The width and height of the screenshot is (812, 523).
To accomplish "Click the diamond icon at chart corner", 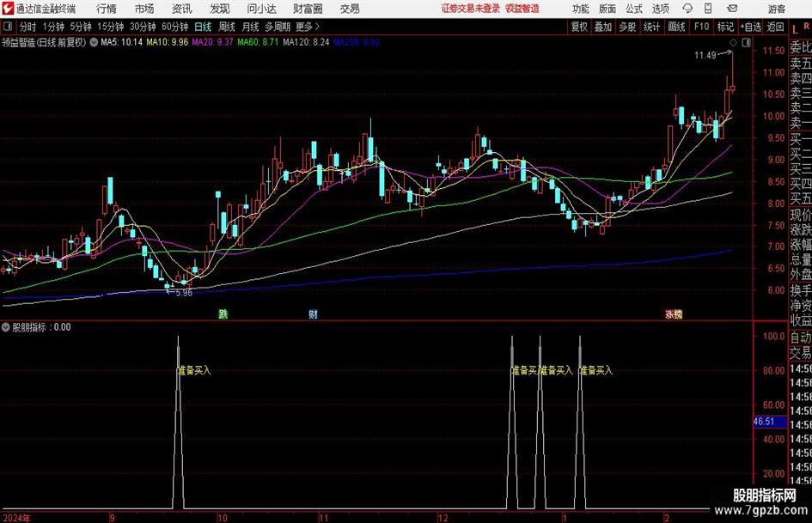I will [x=733, y=42].
